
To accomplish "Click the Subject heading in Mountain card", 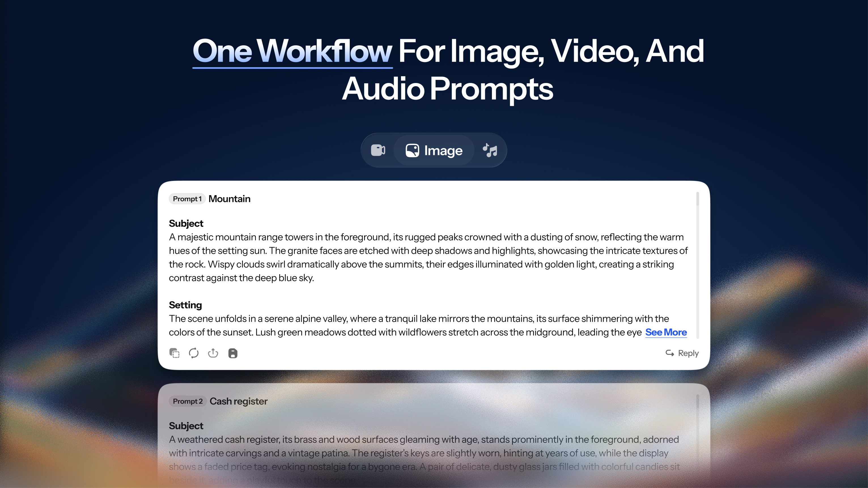I will (186, 223).
